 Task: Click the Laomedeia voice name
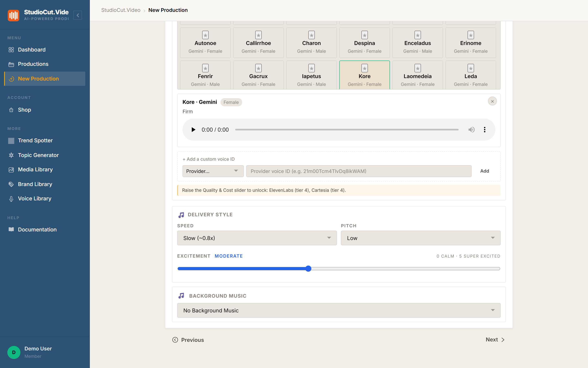(x=418, y=76)
